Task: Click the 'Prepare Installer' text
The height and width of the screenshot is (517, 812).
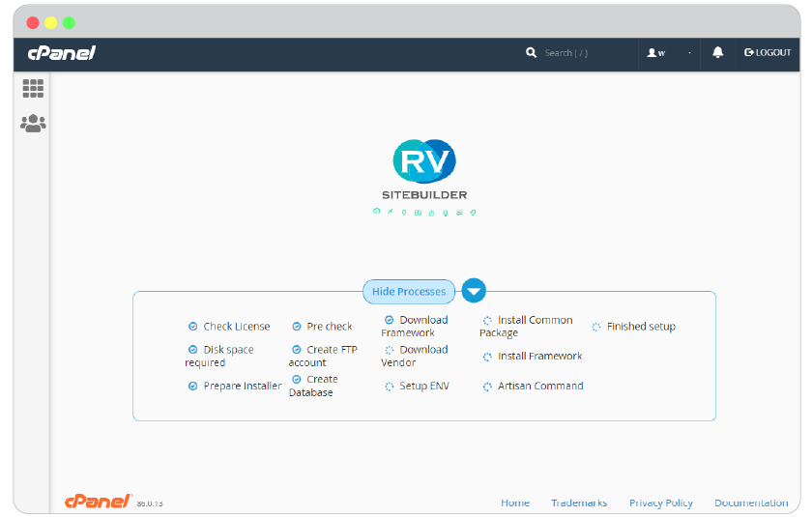Action: tap(243, 387)
